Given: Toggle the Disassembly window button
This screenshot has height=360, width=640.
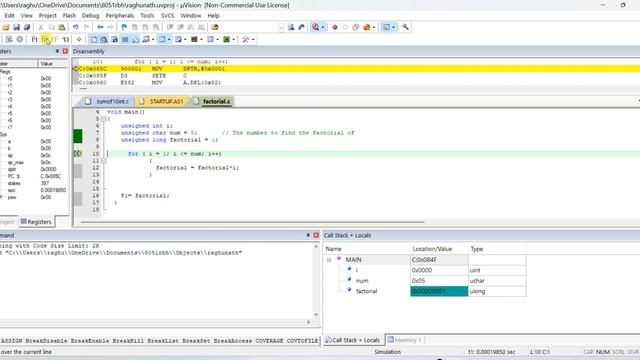Looking at the screenshot, I should coord(104,40).
